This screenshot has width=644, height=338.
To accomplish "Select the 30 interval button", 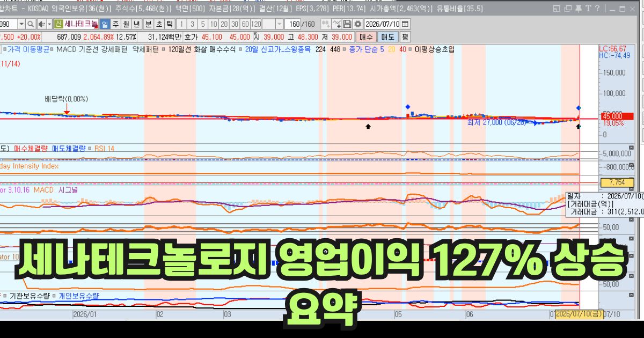I will tap(235, 24).
